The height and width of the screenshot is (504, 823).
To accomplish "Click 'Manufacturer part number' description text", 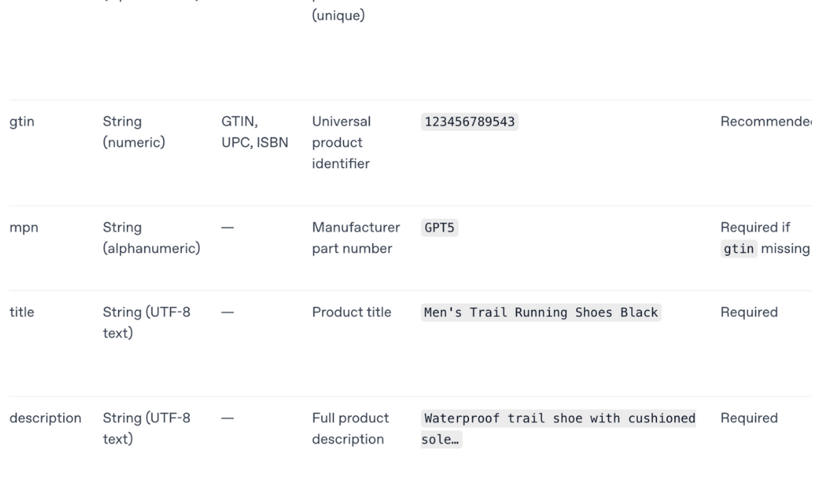I will (355, 238).
